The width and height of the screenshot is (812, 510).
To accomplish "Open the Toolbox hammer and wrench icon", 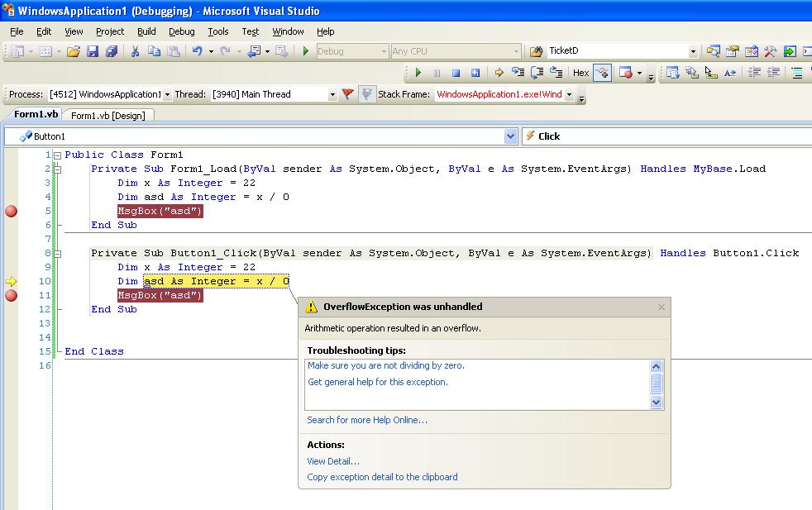I will (x=770, y=51).
